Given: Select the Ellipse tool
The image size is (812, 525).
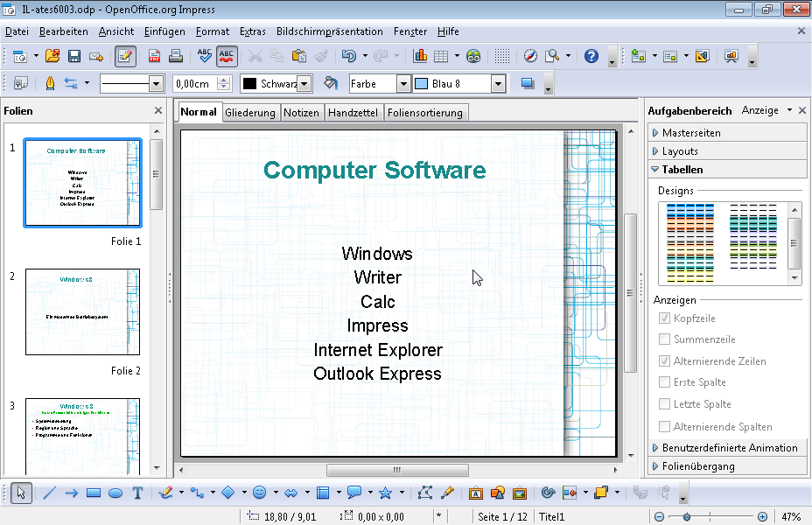Looking at the screenshot, I should 115,493.
